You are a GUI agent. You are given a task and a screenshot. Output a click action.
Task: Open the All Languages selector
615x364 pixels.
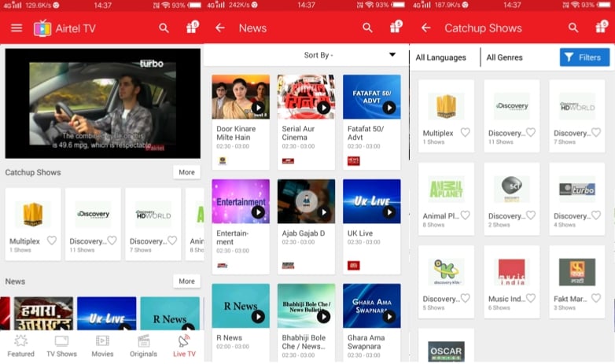click(441, 57)
